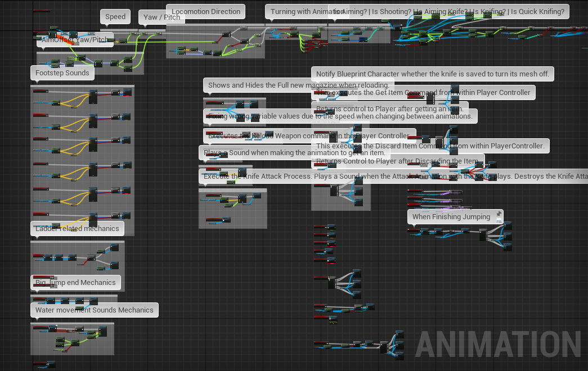
Task: Select the Water movement Sounds Mechanics comment
Action: (95, 310)
